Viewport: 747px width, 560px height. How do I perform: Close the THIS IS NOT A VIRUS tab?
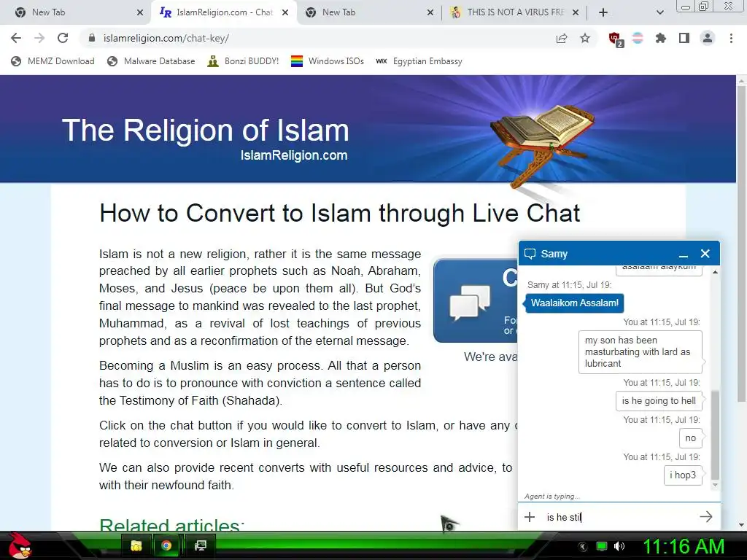pos(576,12)
